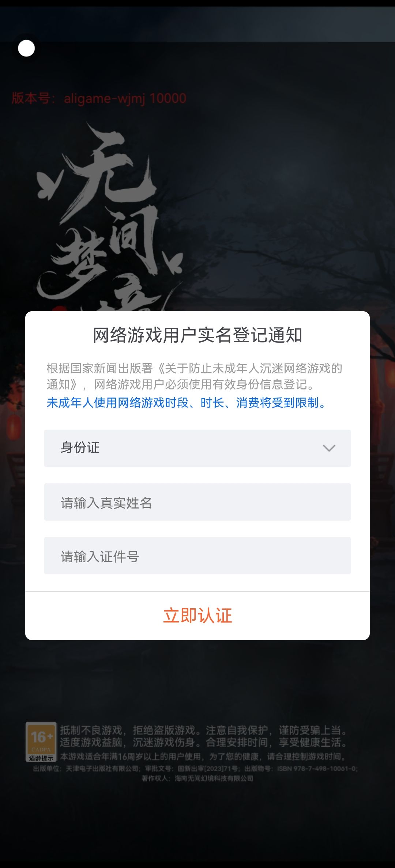Tap the red 版本号 aligame-wjmj version text
Screen dimensions: 395x868
pos(99,98)
